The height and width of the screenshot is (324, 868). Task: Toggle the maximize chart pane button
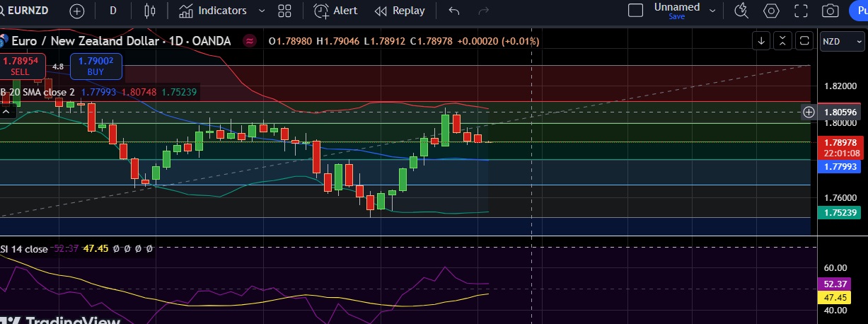[x=804, y=41]
